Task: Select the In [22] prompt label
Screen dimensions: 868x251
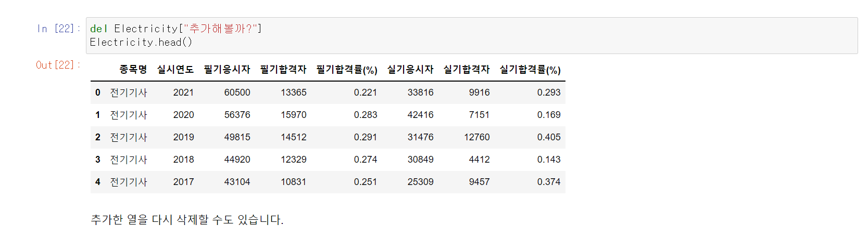Action: point(58,29)
